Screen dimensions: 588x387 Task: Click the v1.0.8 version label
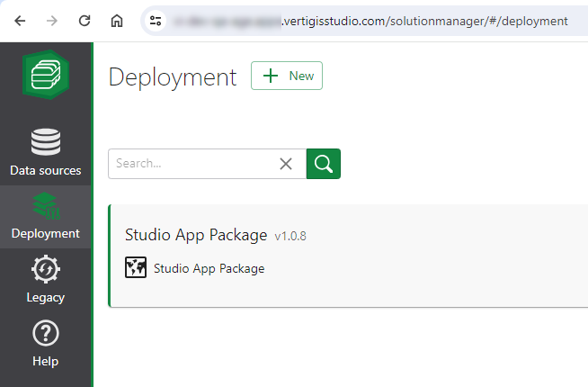[x=290, y=236]
